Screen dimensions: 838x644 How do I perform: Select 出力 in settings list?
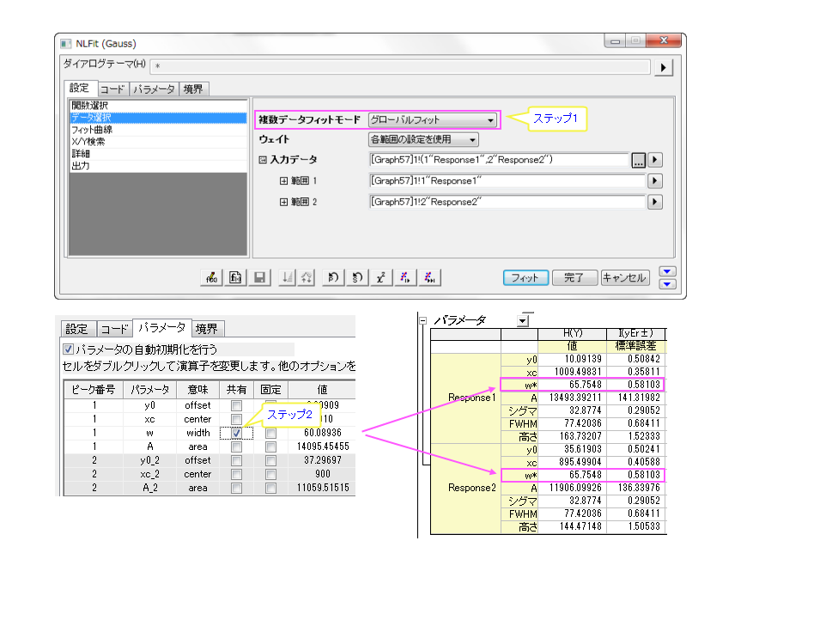coord(158,167)
